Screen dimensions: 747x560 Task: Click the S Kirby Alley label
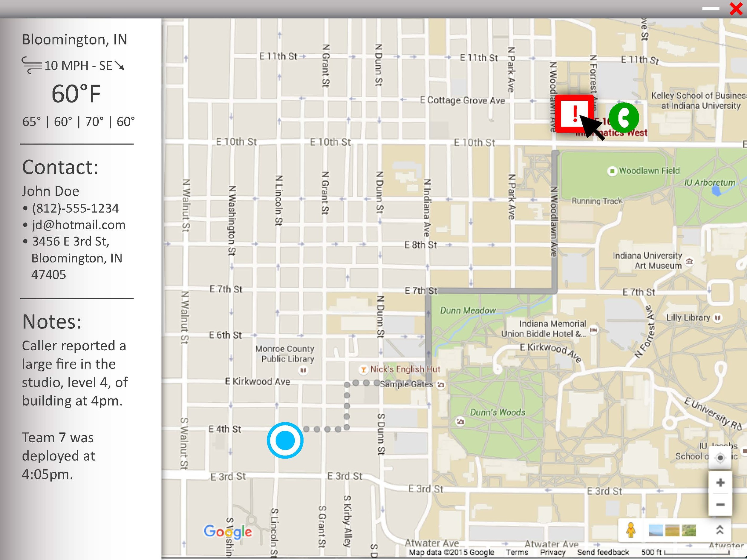pyautogui.click(x=347, y=521)
